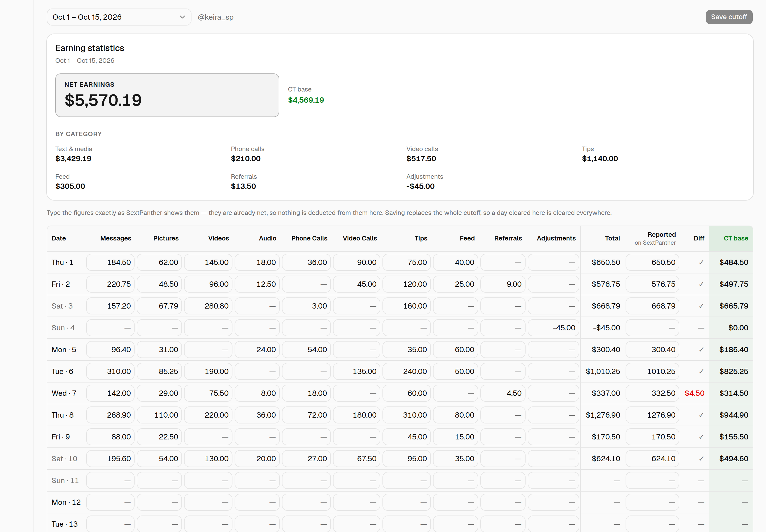Click the empty Messages field for Sun 4
The height and width of the screenshot is (532, 766).
pos(110,328)
